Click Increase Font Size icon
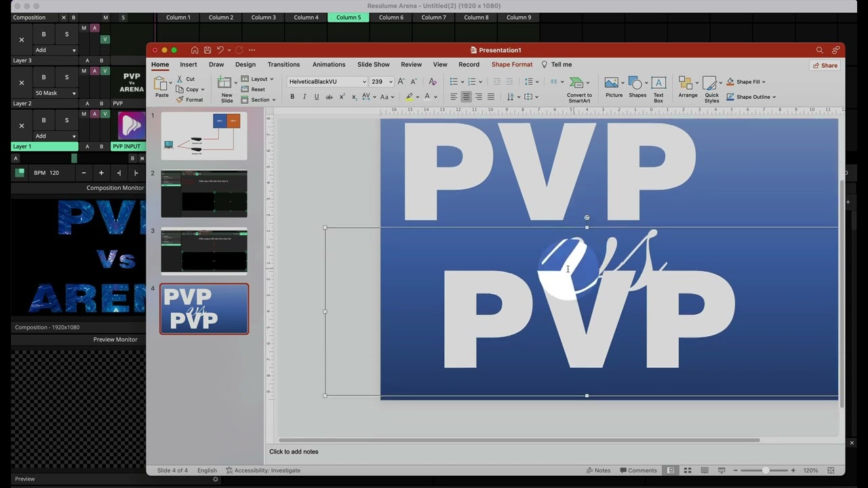Viewport: 868px width, 488px height. (x=401, y=81)
